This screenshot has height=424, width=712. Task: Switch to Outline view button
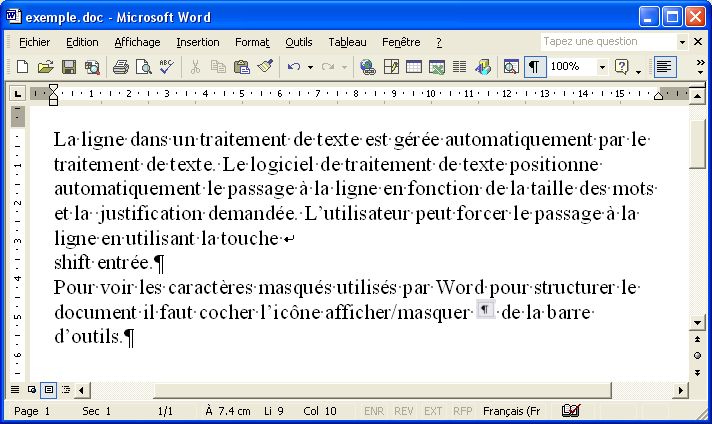coord(66,389)
